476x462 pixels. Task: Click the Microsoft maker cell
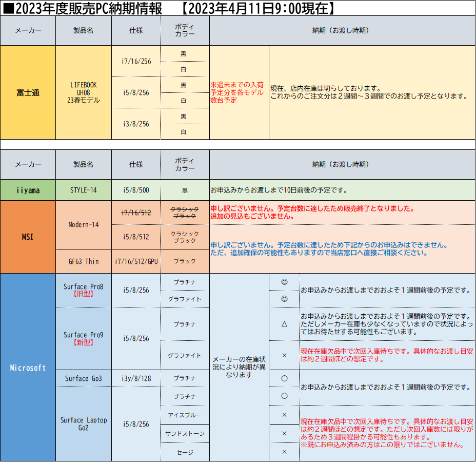28,368
